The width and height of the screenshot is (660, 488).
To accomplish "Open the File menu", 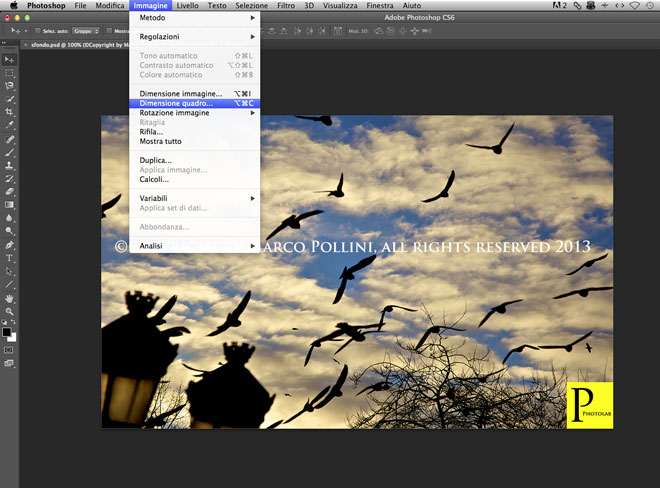I will pyautogui.click(x=80, y=5).
